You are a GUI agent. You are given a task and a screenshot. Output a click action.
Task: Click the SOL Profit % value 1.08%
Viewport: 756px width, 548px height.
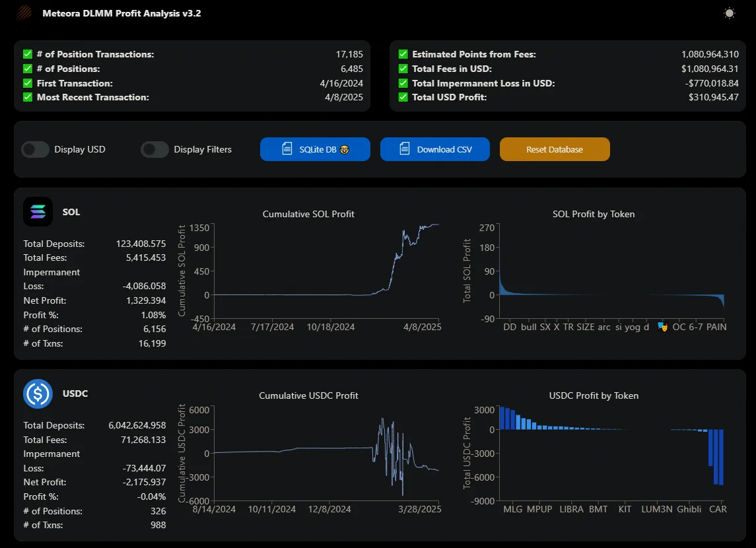tap(153, 315)
